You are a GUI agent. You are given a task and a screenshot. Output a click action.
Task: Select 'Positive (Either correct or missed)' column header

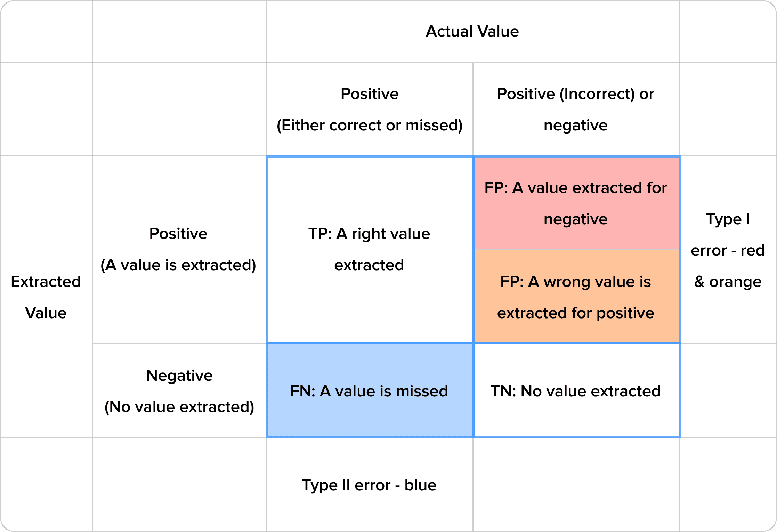coord(369,109)
